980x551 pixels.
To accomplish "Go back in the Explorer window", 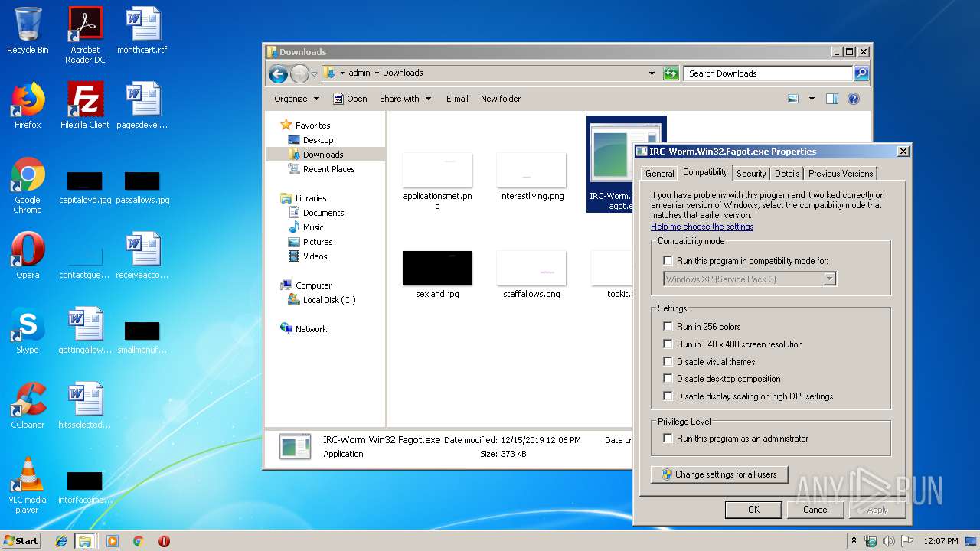I will tap(278, 73).
